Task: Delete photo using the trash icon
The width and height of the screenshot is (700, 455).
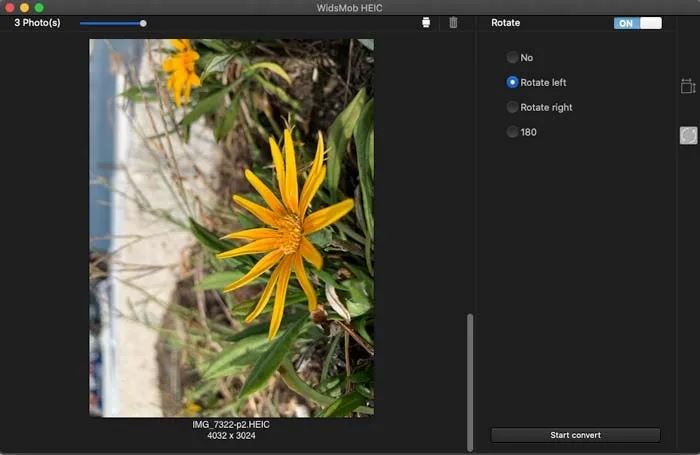Action: (x=453, y=22)
